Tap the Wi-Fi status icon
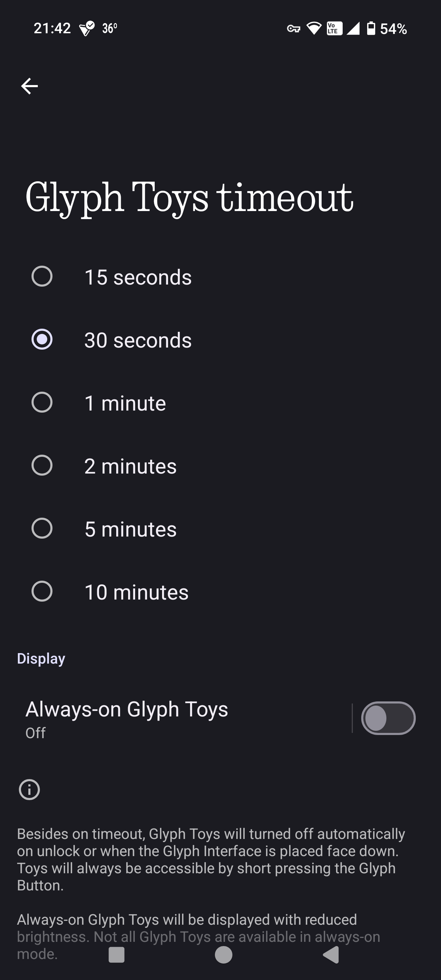This screenshot has height=980, width=441. click(314, 29)
